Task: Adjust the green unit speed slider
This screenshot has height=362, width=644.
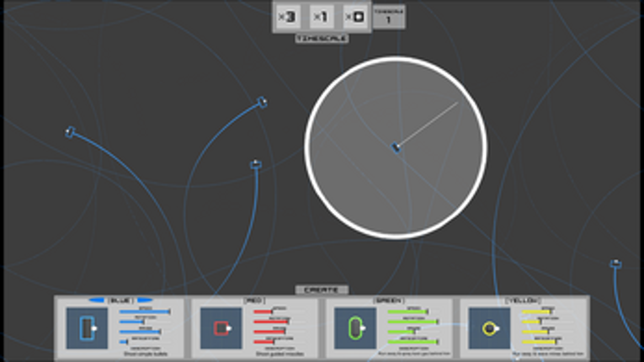Action: coord(407,311)
